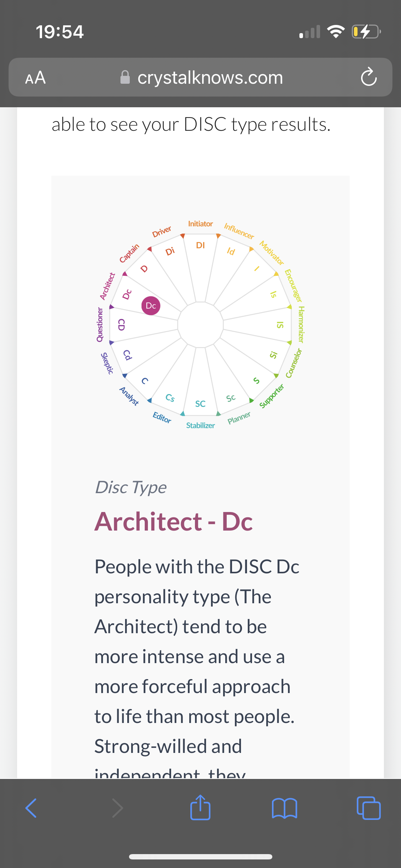Tap the Architect - Dc heading
401x868 pixels.
(x=174, y=522)
